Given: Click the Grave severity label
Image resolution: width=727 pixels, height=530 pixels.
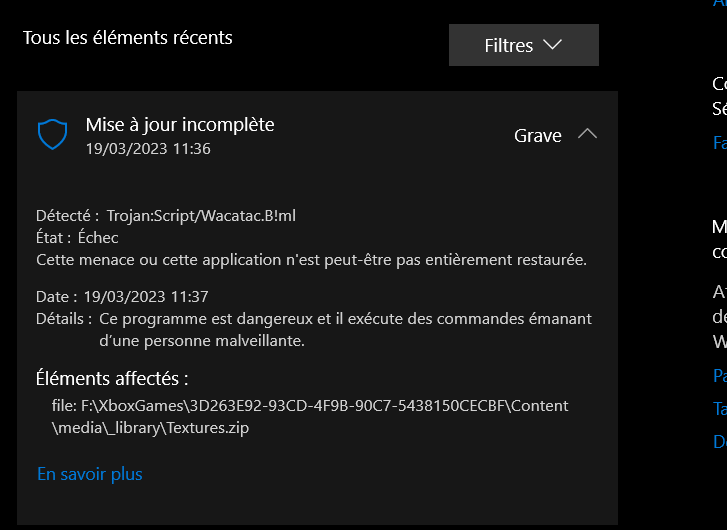Looking at the screenshot, I should coord(537,135).
